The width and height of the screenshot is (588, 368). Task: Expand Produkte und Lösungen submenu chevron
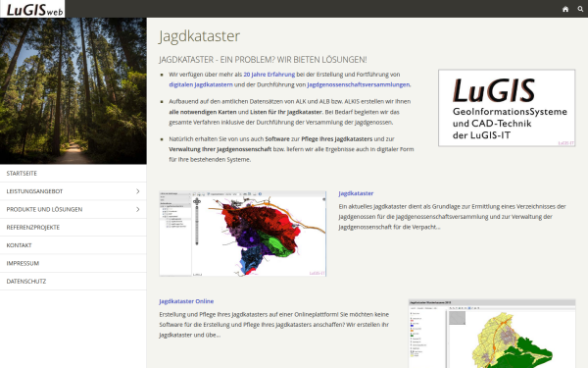(137, 210)
